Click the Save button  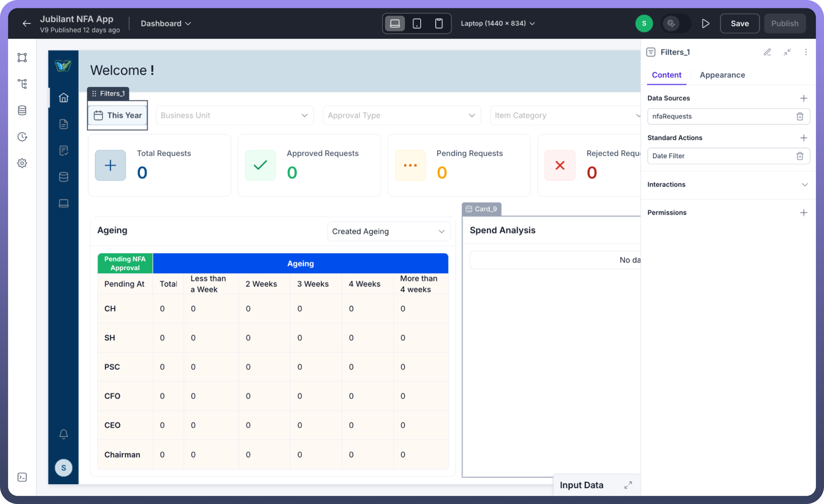point(739,23)
